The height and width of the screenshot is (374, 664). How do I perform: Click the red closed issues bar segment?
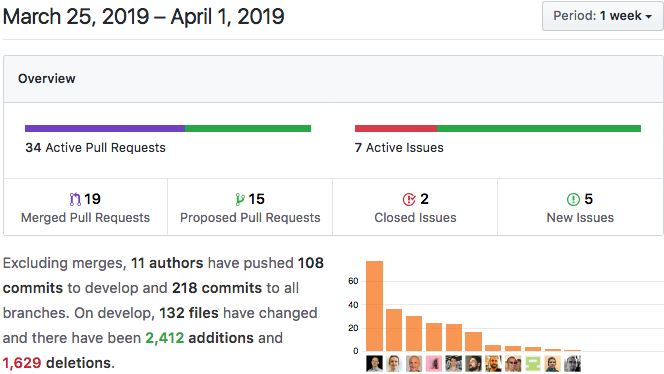click(396, 128)
